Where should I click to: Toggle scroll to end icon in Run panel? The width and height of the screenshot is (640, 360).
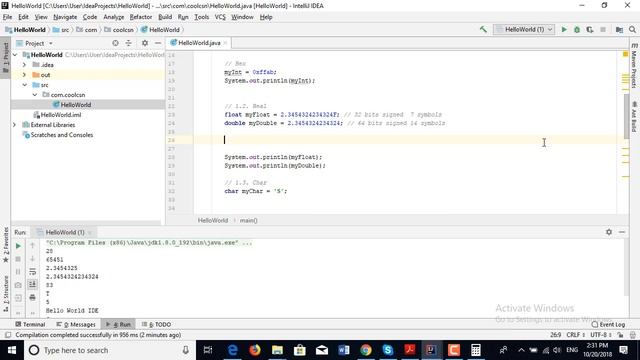coord(33,284)
